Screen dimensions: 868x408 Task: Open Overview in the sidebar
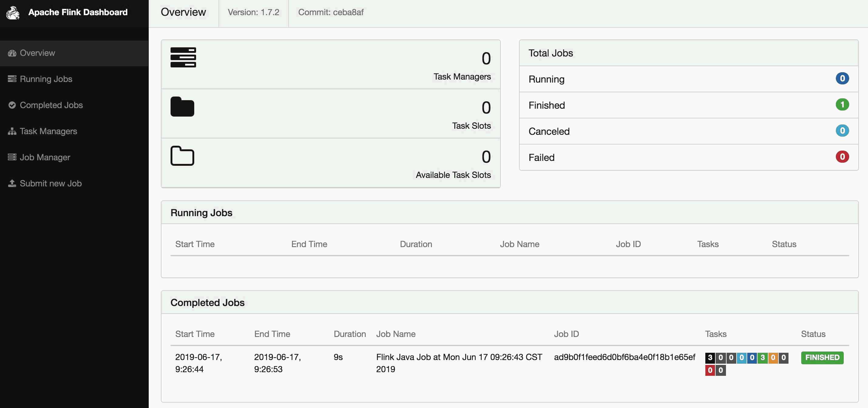[x=74, y=53]
